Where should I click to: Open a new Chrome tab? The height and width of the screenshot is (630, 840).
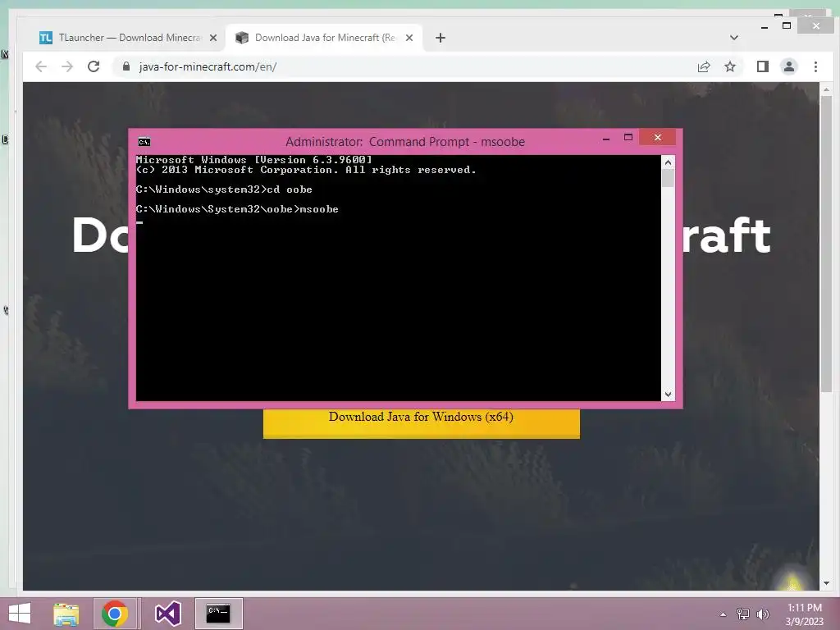click(x=441, y=38)
